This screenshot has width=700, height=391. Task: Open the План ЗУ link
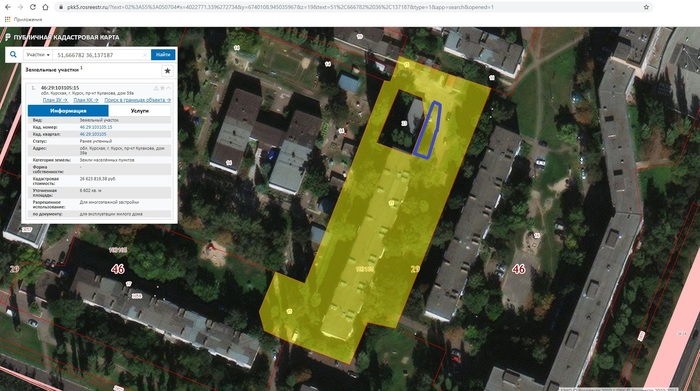(55, 100)
